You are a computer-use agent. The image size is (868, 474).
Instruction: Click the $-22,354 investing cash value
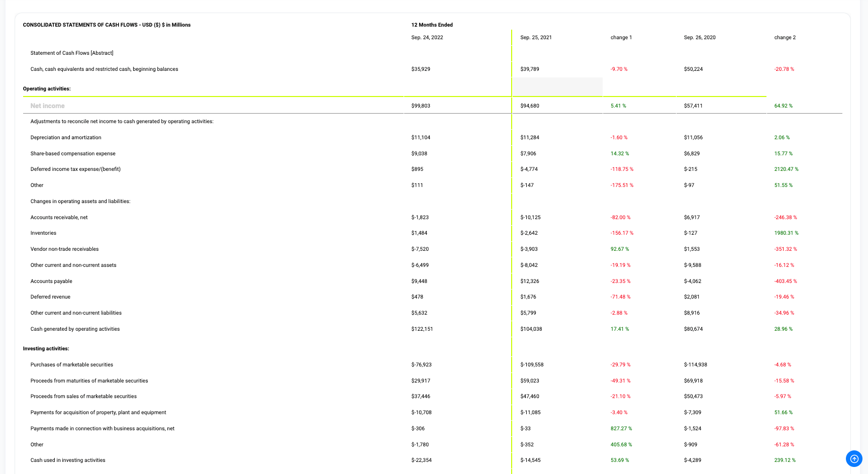click(421, 460)
